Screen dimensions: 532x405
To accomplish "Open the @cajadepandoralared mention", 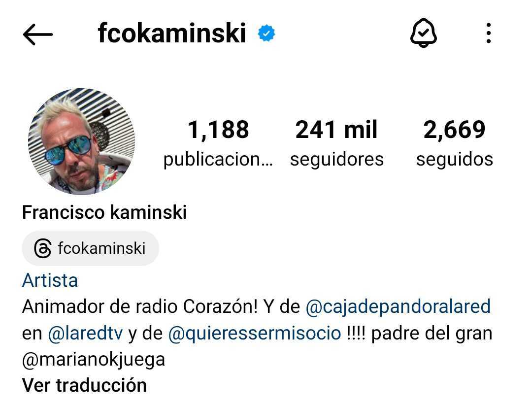I will (x=398, y=306).
